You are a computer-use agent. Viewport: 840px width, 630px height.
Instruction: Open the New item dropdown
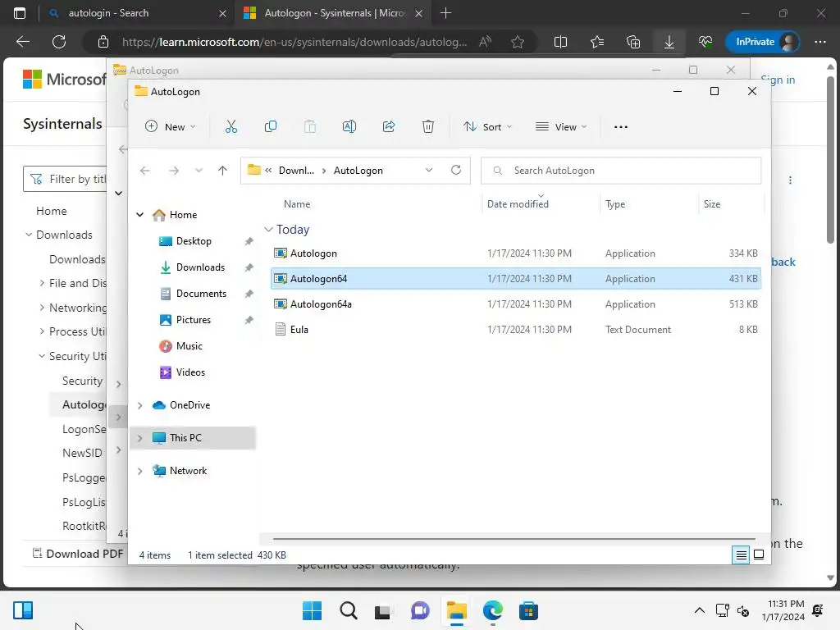pos(171,127)
